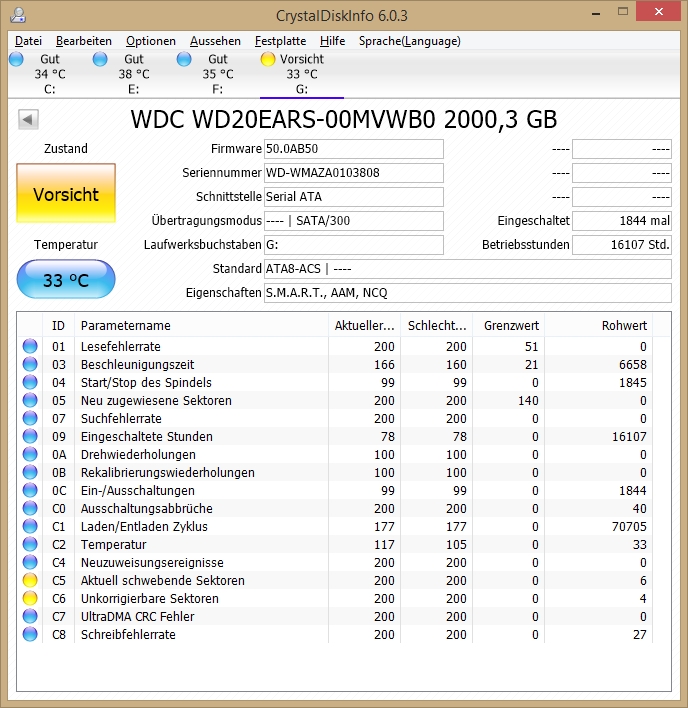The width and height of the screenshot is (688, 708).
Task: Click the Standard field ATA8-ACS
Action: coord(468,269)
